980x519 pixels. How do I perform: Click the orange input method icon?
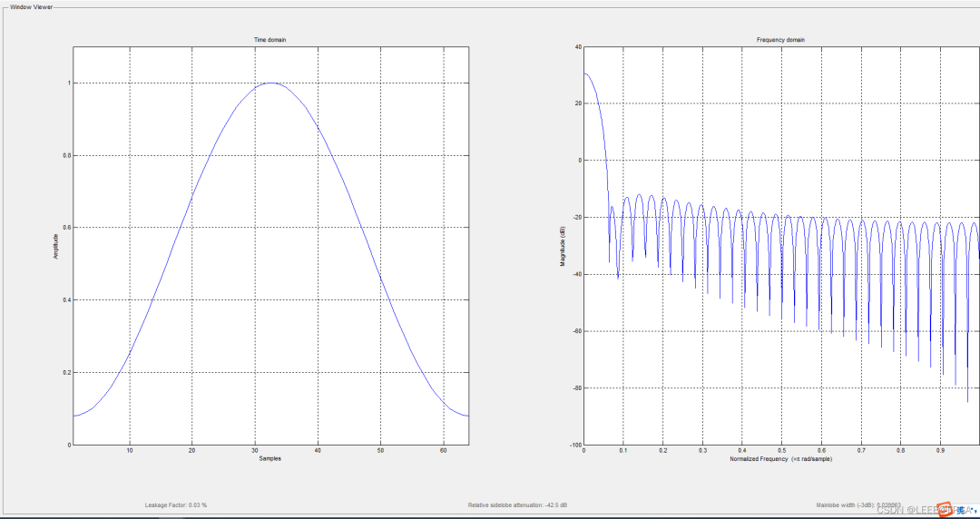pos(944,508)
